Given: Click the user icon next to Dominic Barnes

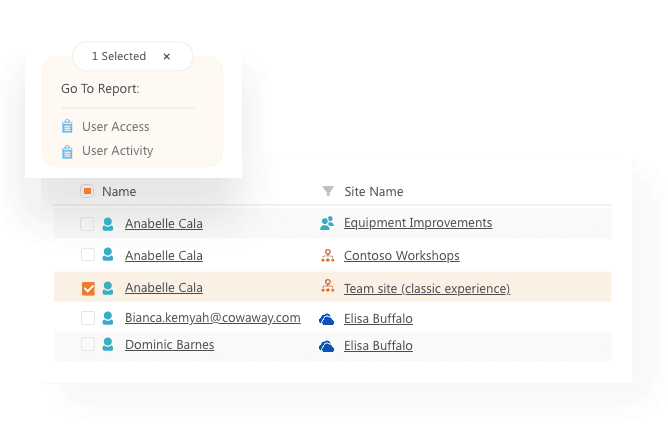Looking at the screenshot, I should pyautogui.click(x=107, y=346).
